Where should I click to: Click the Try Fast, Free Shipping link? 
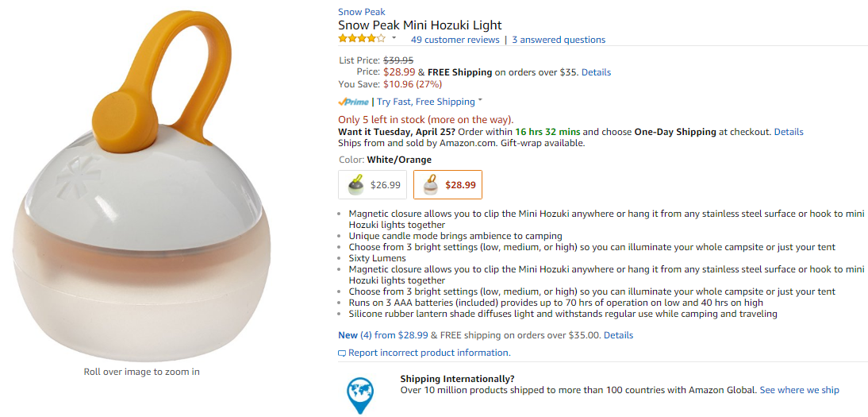pos(425,102)
